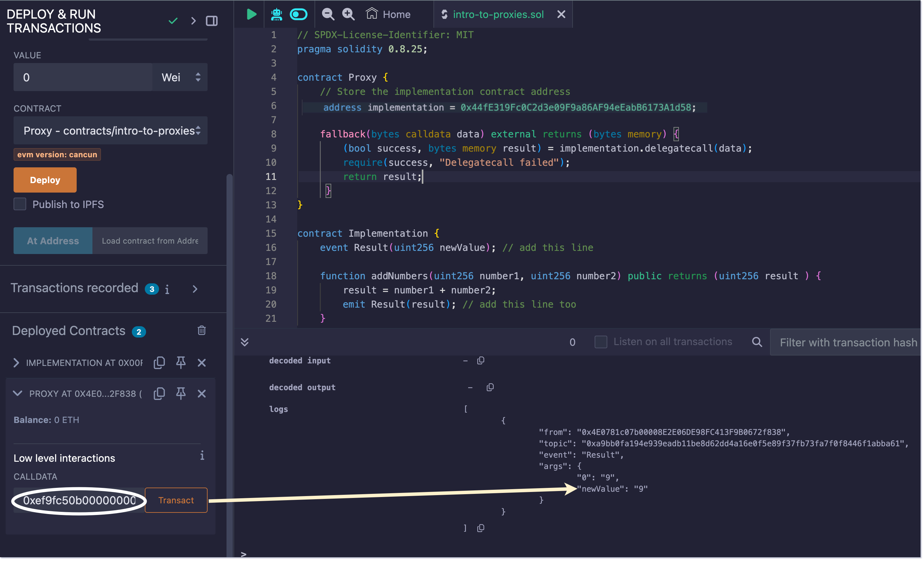924x561 pixels.
Task: Open terminal search with the magnifier icon
Action: click(x=757, y=342)
